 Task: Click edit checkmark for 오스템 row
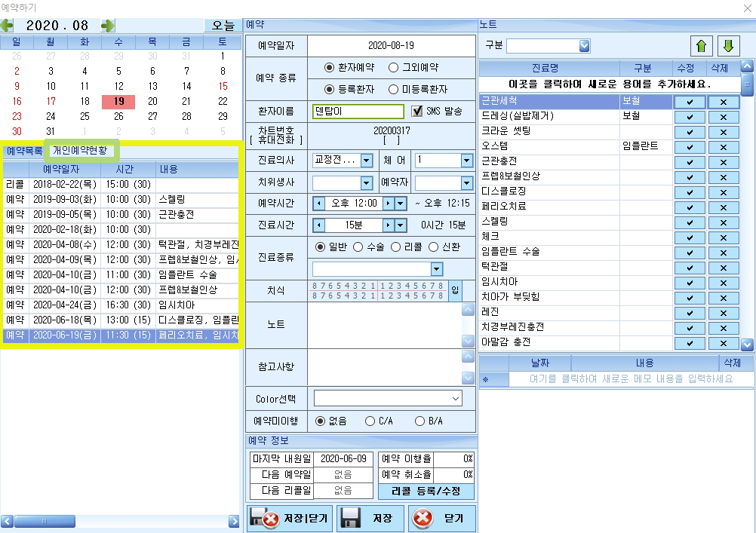point(690,147)
